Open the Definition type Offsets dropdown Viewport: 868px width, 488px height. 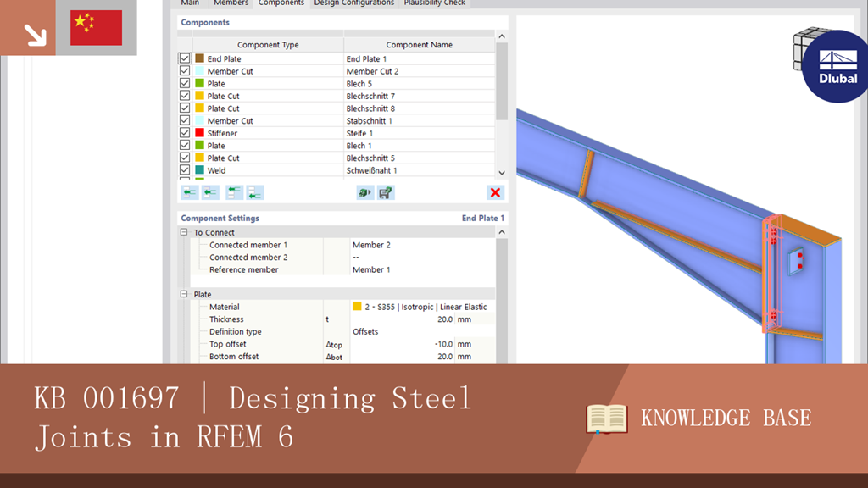[x=422, y=331]
